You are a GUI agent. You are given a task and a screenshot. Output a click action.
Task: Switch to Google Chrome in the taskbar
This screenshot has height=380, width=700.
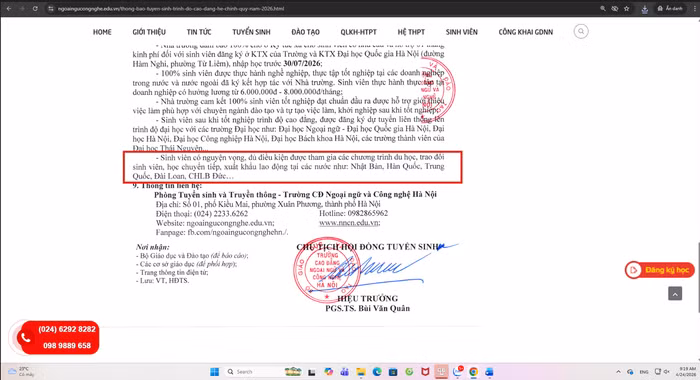click(x=473, y=372)
